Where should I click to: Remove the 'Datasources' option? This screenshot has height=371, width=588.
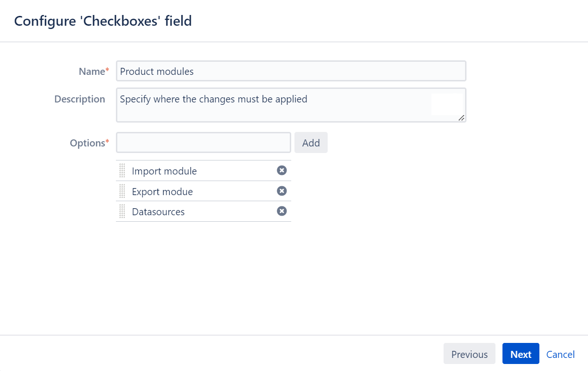click(281, 211)
